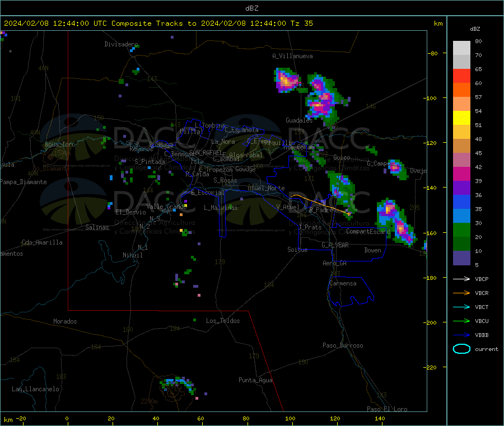Click the Los_Toldos place label
The width and height of the screenshot is (504, 426).
point(223,321)
